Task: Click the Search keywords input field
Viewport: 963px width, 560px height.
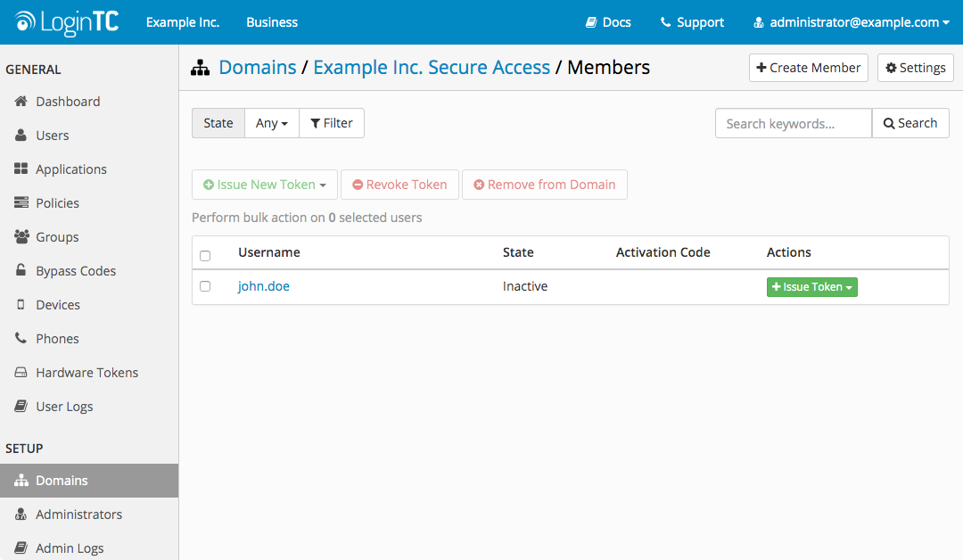Action: pyautogui.click(x=793, y=123)
